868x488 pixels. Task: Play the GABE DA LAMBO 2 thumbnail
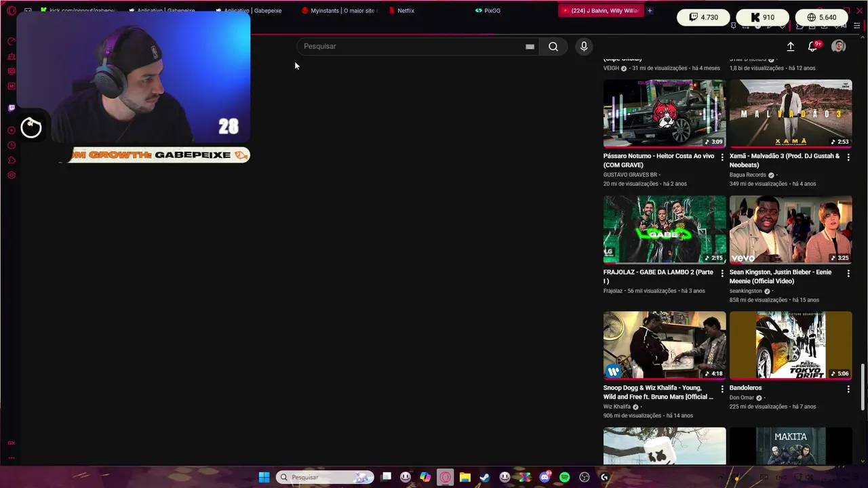point(665,229)
